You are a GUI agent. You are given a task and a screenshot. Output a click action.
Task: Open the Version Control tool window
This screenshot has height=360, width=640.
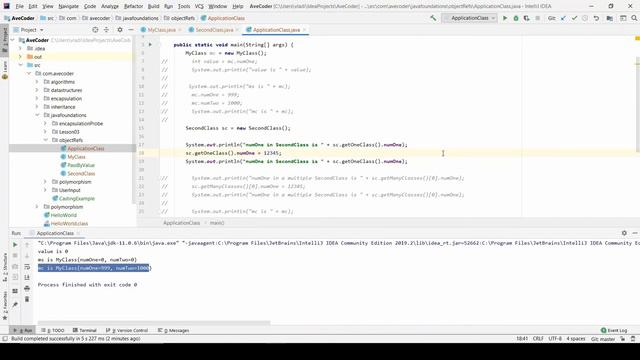[x=127, y=330]
